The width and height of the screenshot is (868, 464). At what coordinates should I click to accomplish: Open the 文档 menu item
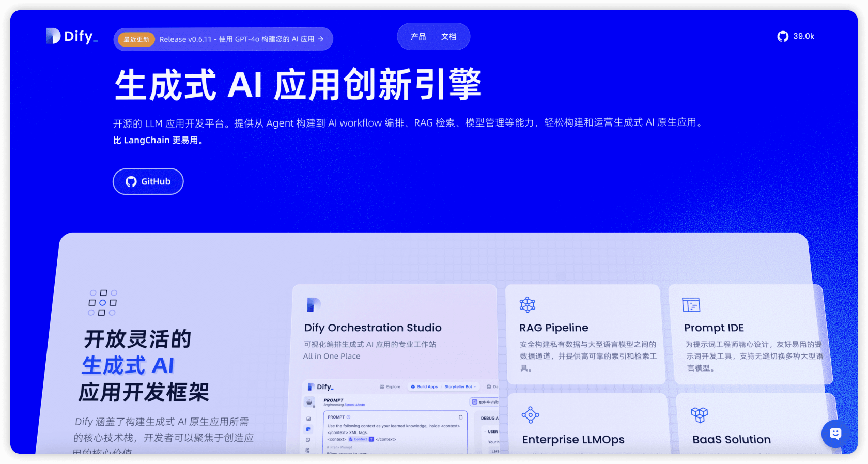(x=448, y=36)
